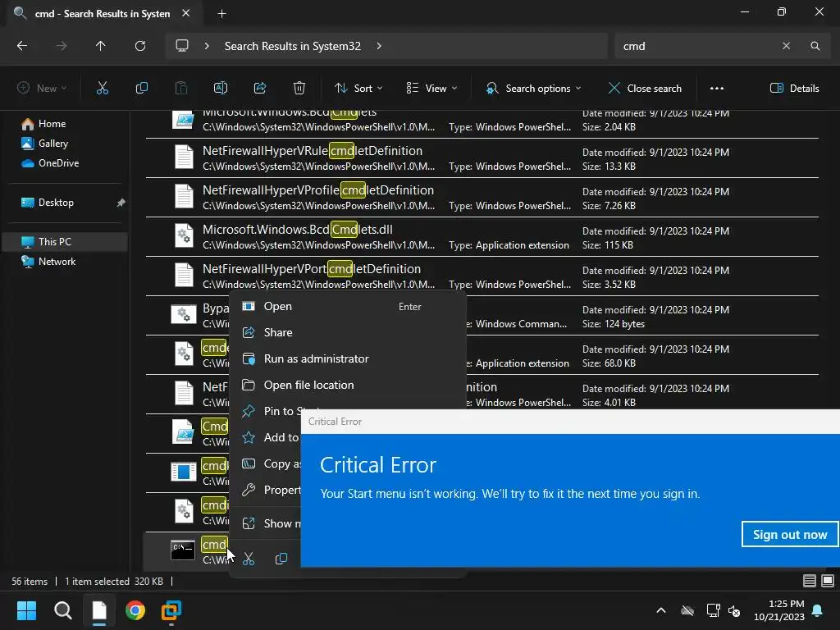This screenshot has height=630, width=840.
Task: Choose Share in the context menu
Action: pyautogui.click(x=347, y=333)
